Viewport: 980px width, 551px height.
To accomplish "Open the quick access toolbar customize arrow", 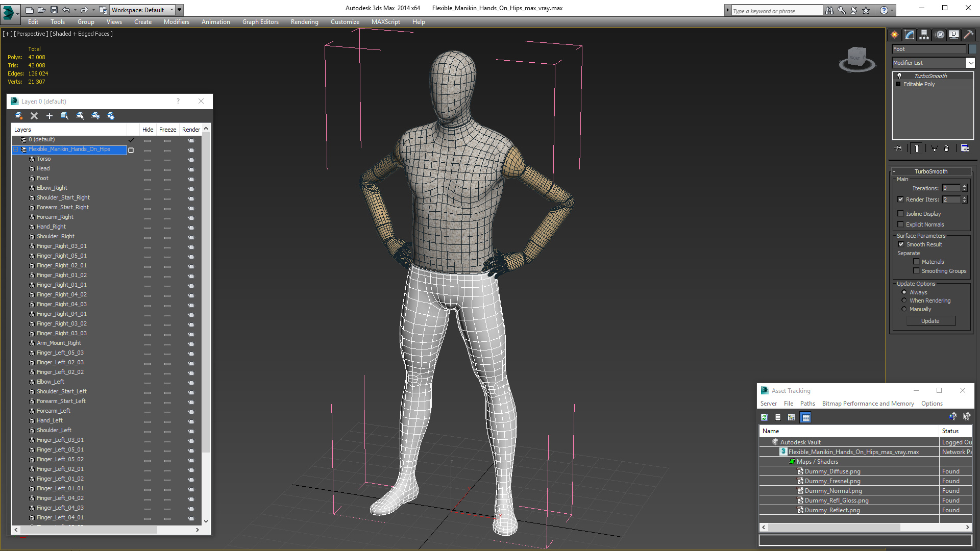I will tap(179, 10).
